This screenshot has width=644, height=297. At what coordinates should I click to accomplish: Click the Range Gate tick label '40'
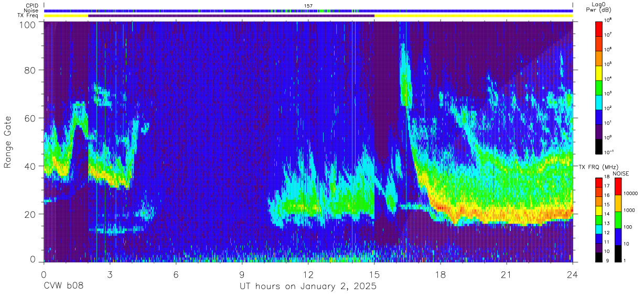(31, 166)
